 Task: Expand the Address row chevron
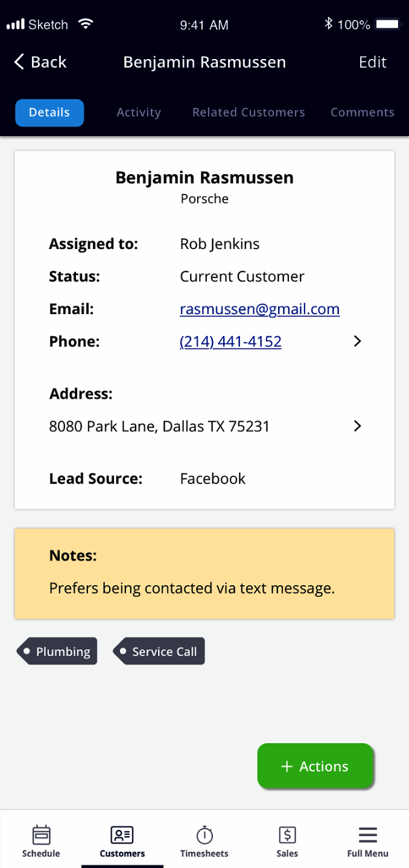coord(358,426)
